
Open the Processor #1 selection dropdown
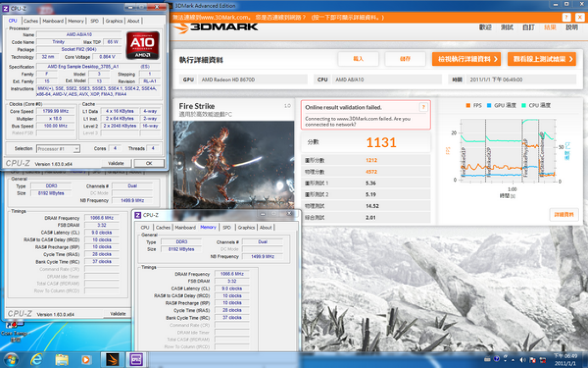pyautogui.click(x=58, y=149)
